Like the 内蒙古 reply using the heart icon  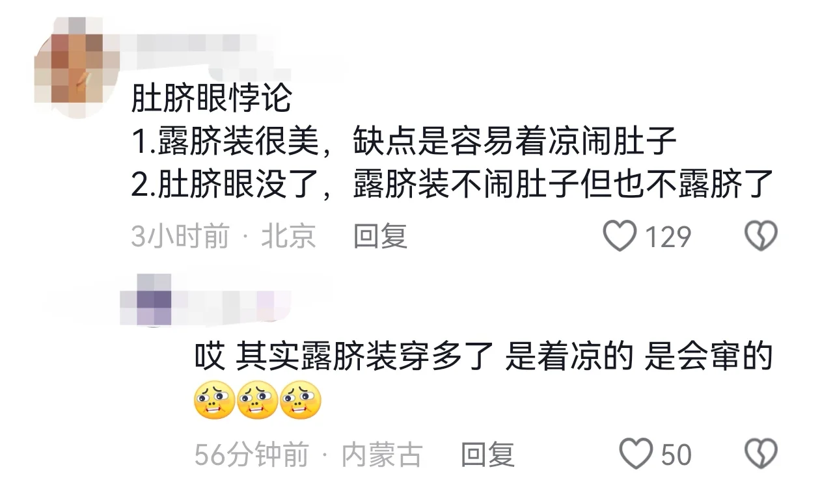pyautogui.click(x=635, y=454)
